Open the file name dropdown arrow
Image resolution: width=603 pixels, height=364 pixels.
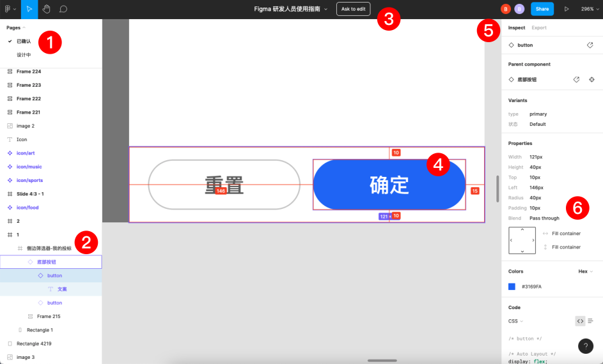pyautogui.click(x=325, y=9)
